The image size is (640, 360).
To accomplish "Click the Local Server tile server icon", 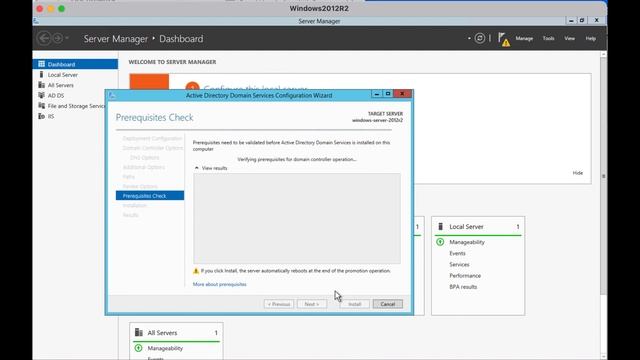I will pyautogui.click(x=440, y=227).
